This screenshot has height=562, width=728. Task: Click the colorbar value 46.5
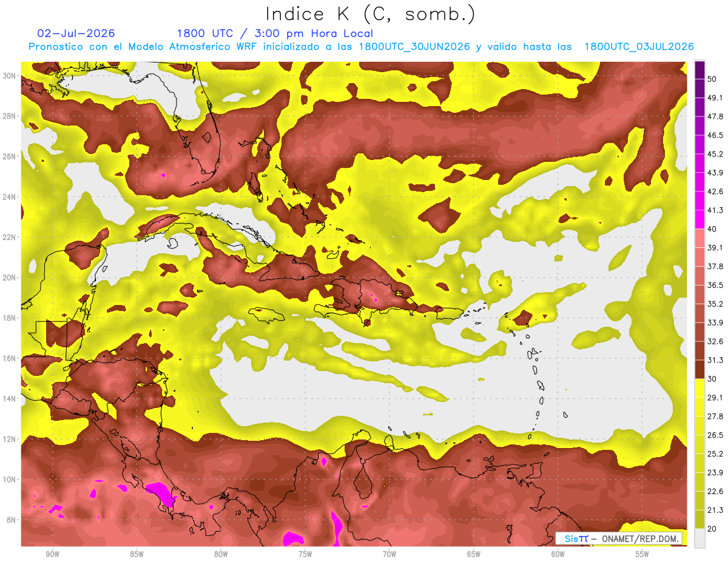715,135
